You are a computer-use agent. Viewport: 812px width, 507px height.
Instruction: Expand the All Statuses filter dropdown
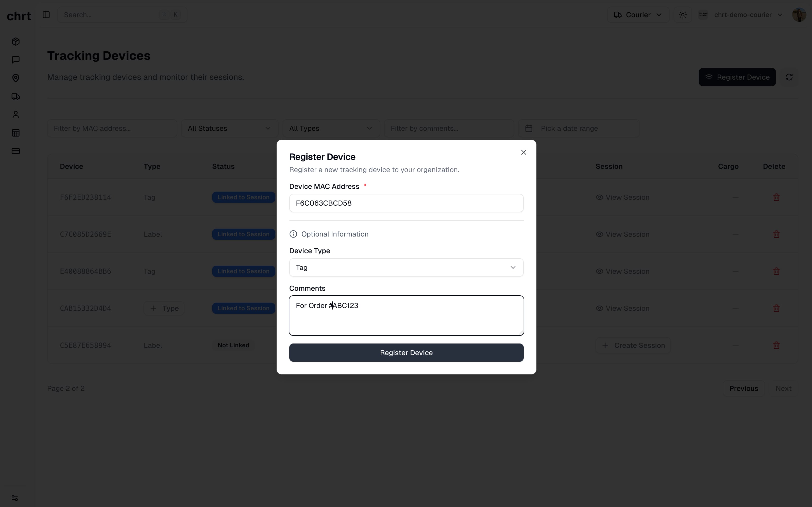tap(229, 128)
